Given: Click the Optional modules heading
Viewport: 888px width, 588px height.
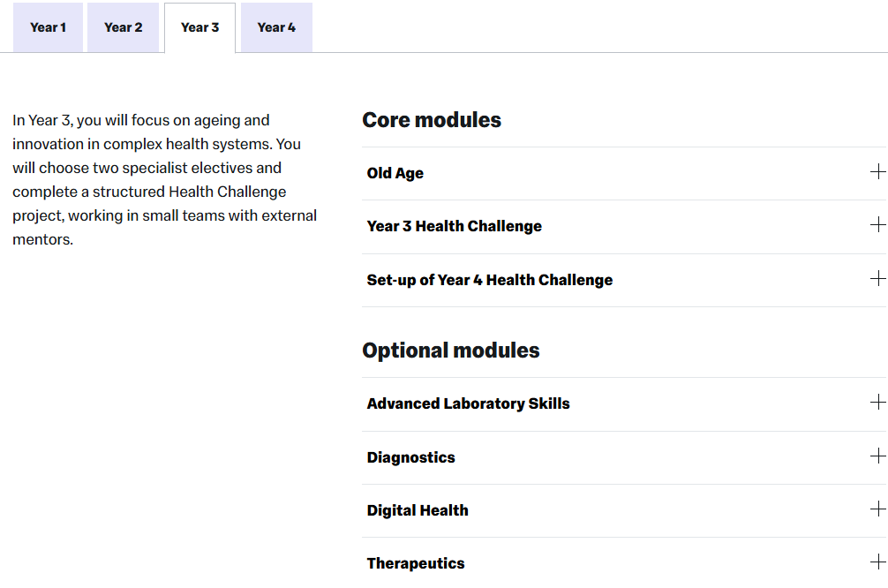Looking at the screenshot, I should pos(451,351).
